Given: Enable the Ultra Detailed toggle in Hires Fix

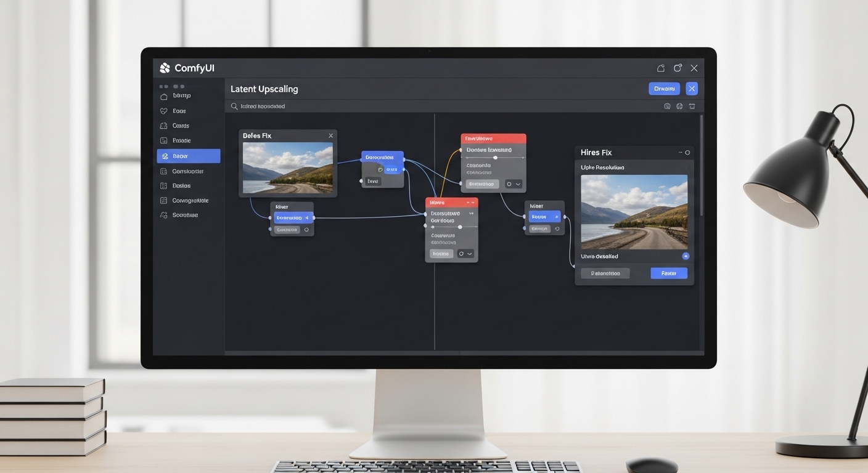Looking at the screenshot, I should pyautogui.click(x=686, y=256).
